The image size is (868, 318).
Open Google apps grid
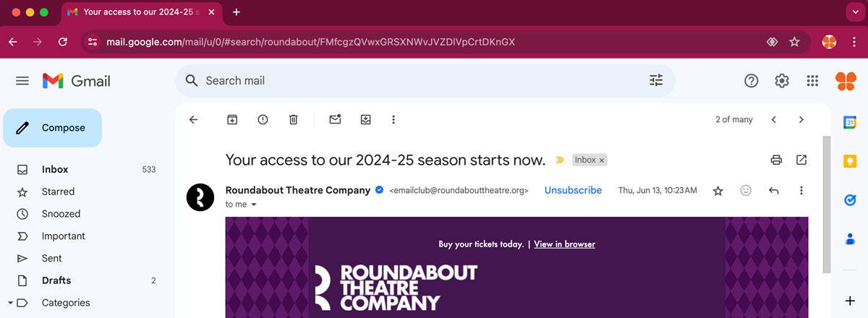click(x=812, y=81)
